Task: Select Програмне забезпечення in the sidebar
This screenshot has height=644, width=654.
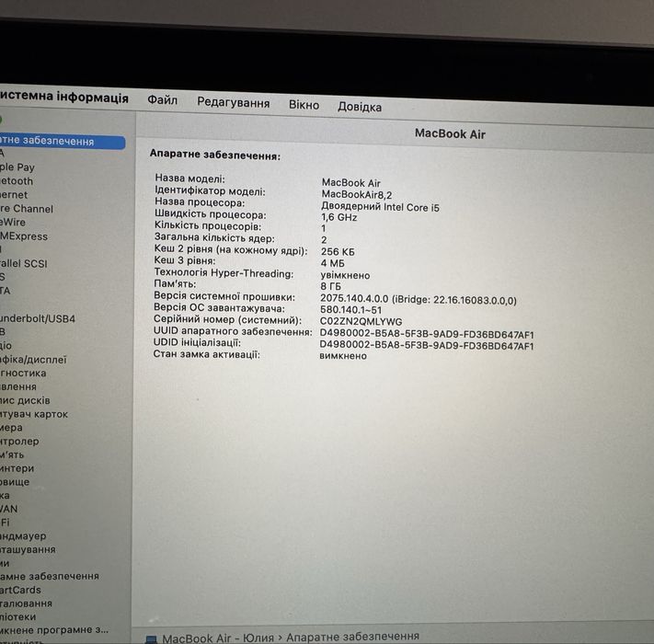Action: [50, 576]
